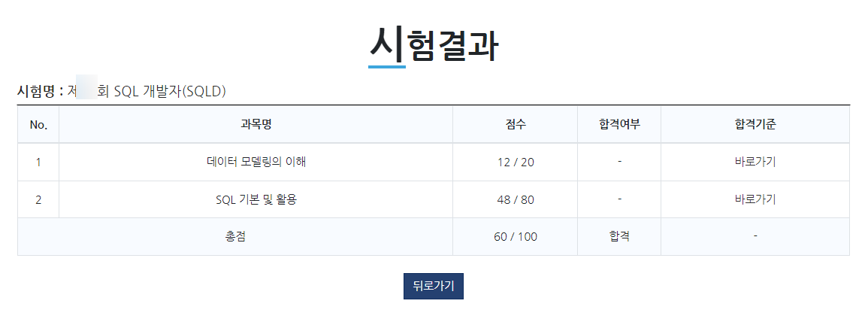This screenshot has width=868, height=328.
Task: Click the 60 / 100 total score
Action: (x=516, y=236)
